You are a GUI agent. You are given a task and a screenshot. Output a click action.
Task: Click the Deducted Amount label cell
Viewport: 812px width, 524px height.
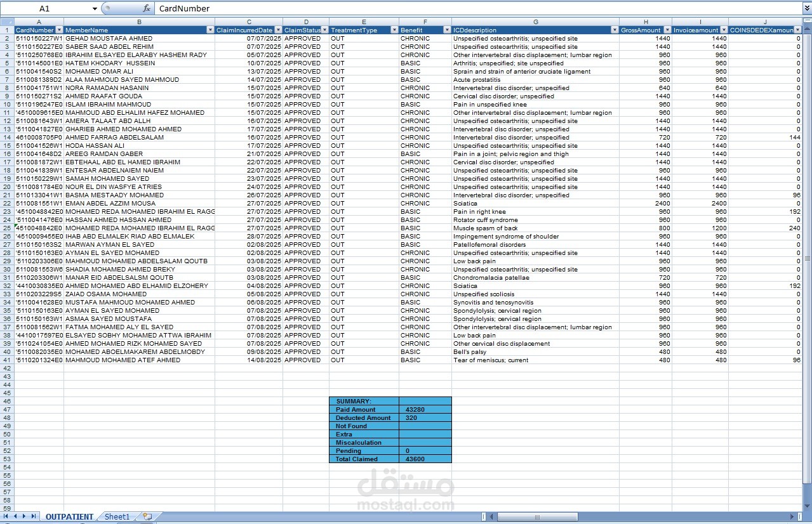tap(364, 417)
